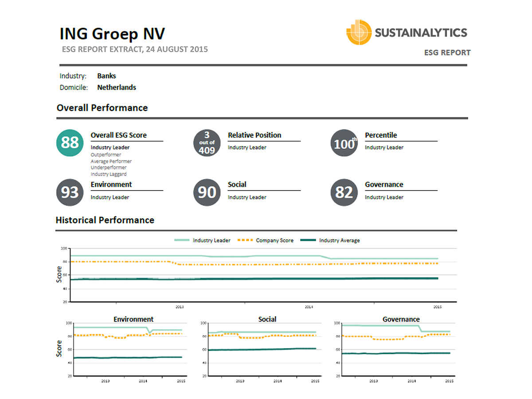
Task: Select the 'Company Score' chart legend label
Action: [275, 240]
